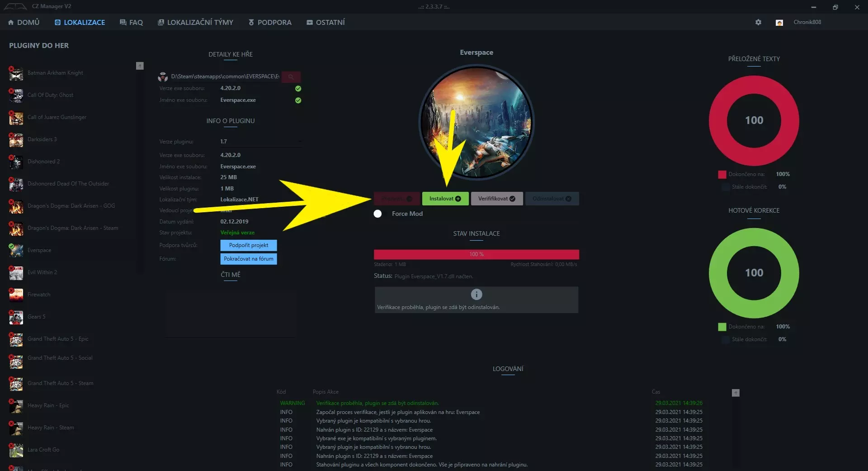
Task: Open the OSTATNÍ tab
Action: pos(325,22)
